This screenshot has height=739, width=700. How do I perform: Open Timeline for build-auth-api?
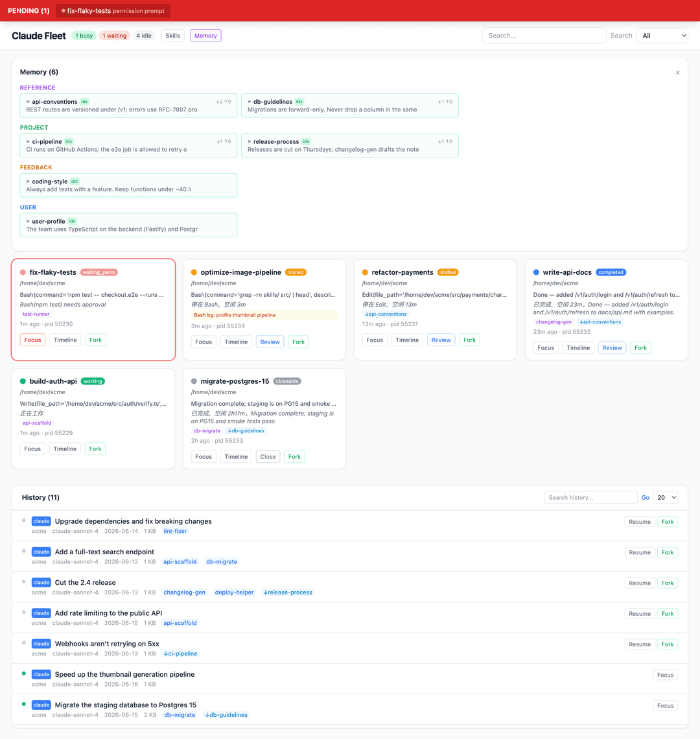tap(65, 449)
